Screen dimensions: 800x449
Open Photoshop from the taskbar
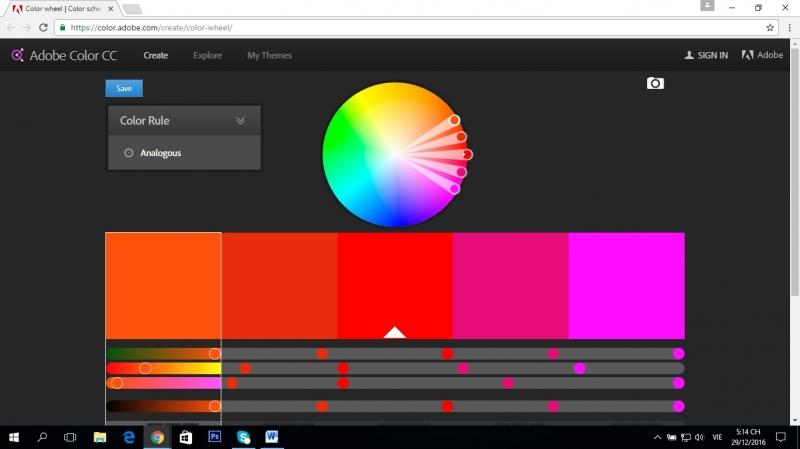(214, 437)
